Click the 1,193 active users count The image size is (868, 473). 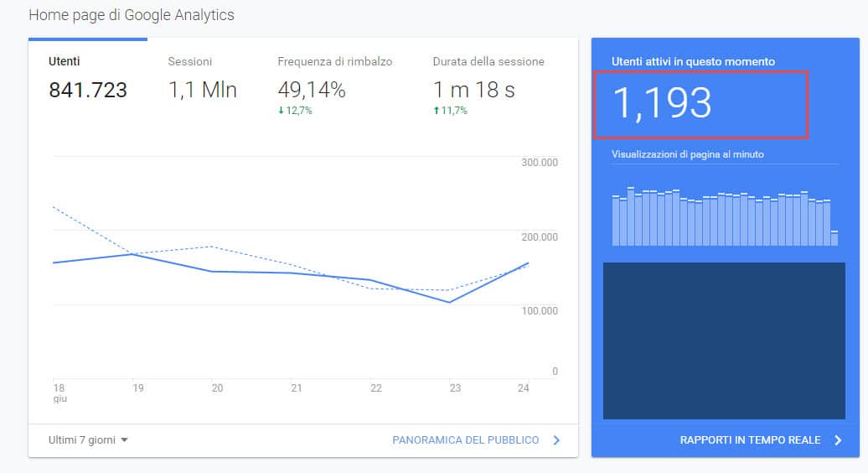coord(662,103)
